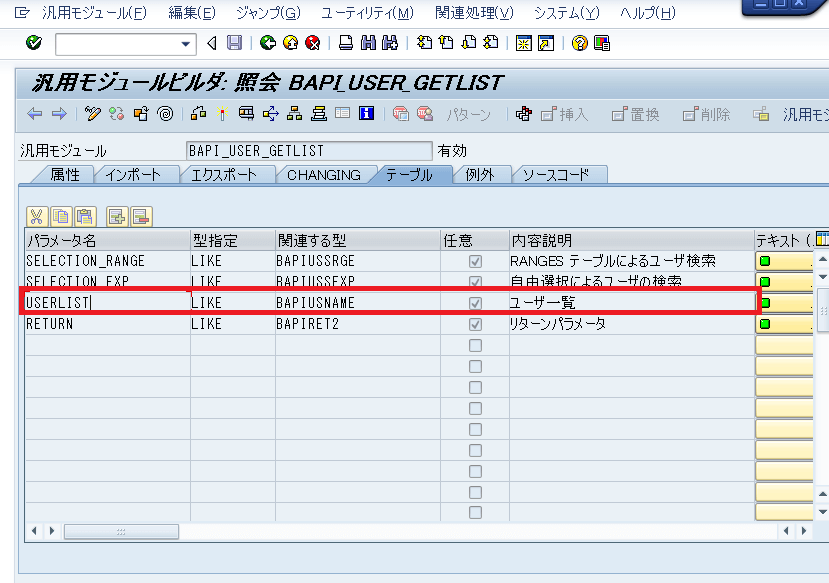Open the 関連処理(V) menu
The image size is (829, 583).
pos(474,13)
